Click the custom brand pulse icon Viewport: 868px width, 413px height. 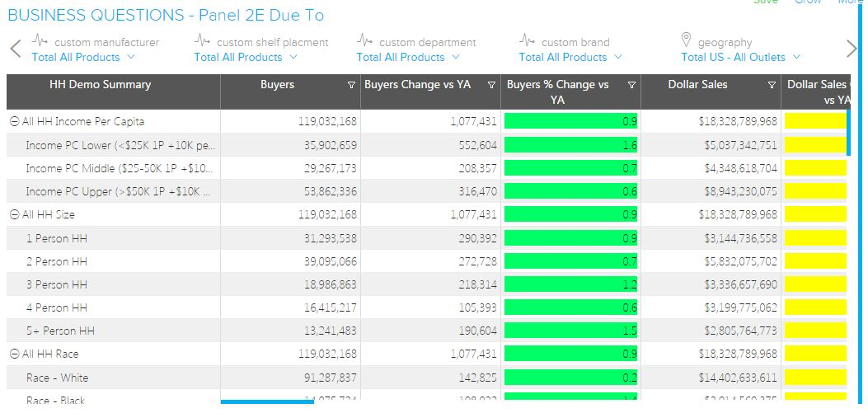(x=527, y=40)
